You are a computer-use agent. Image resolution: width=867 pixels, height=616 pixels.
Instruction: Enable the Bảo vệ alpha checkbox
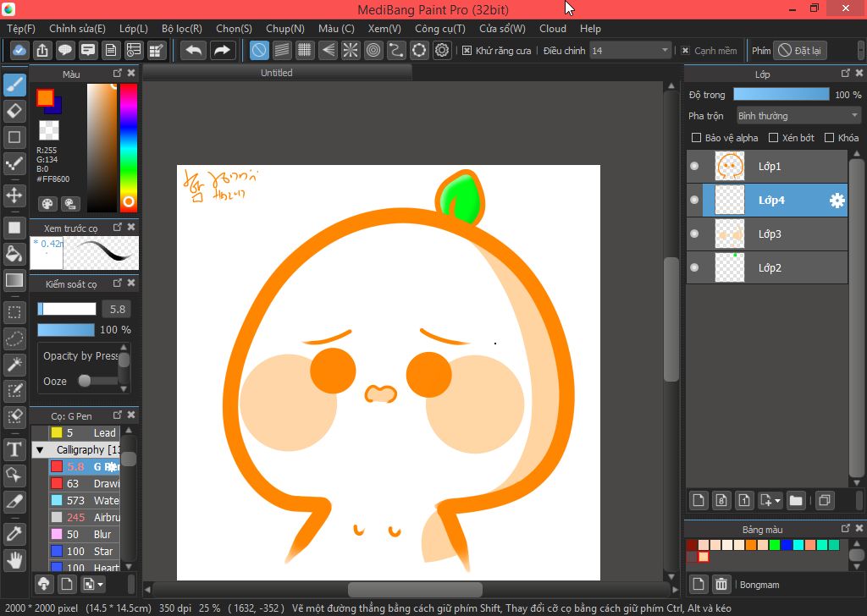(x=696, y=138)
